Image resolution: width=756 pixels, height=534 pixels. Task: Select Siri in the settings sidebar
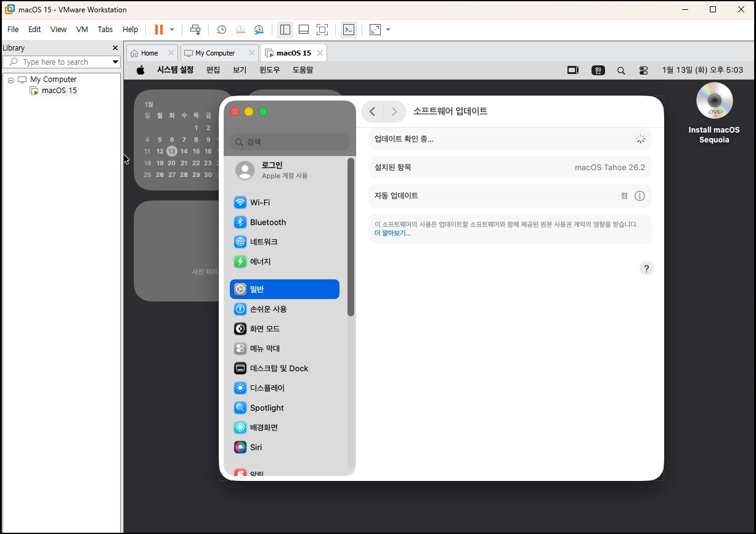click(285, 447)
